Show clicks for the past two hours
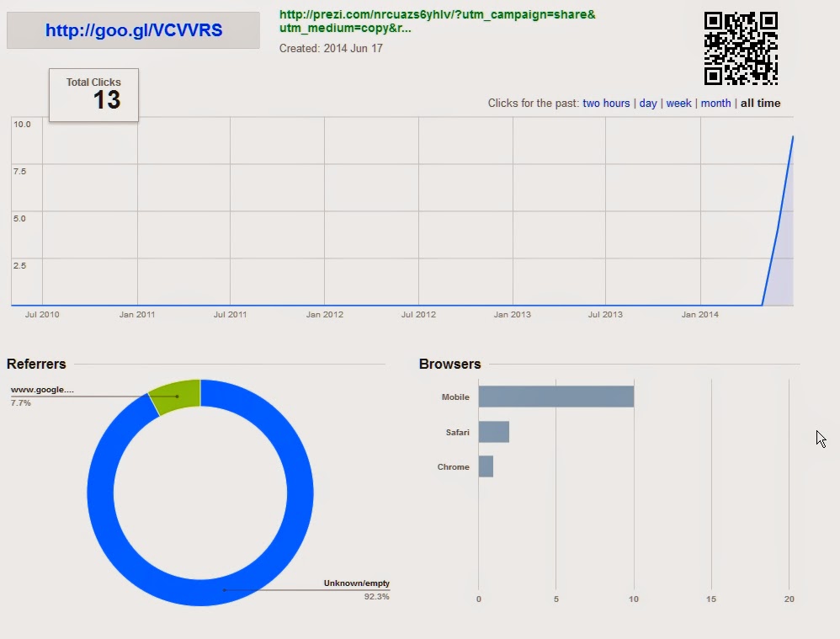840x639 pixels. (x=606, y=103)
